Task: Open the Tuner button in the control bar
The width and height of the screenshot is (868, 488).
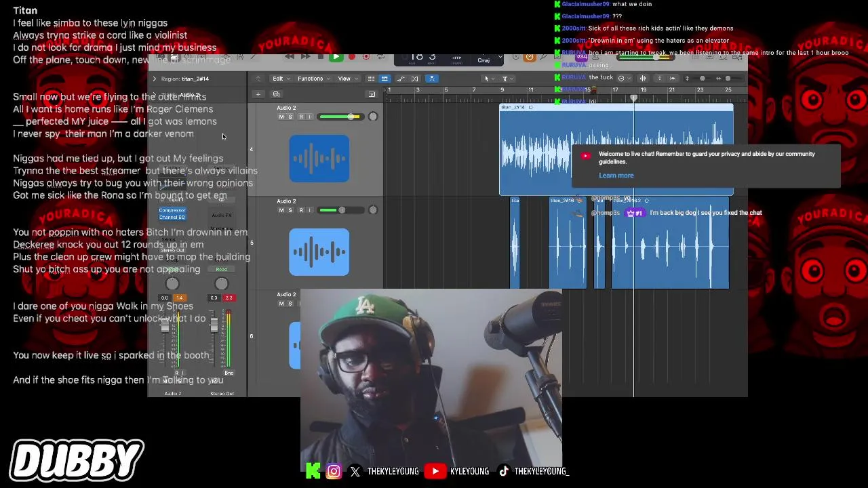Action: (x=543, y=58)
